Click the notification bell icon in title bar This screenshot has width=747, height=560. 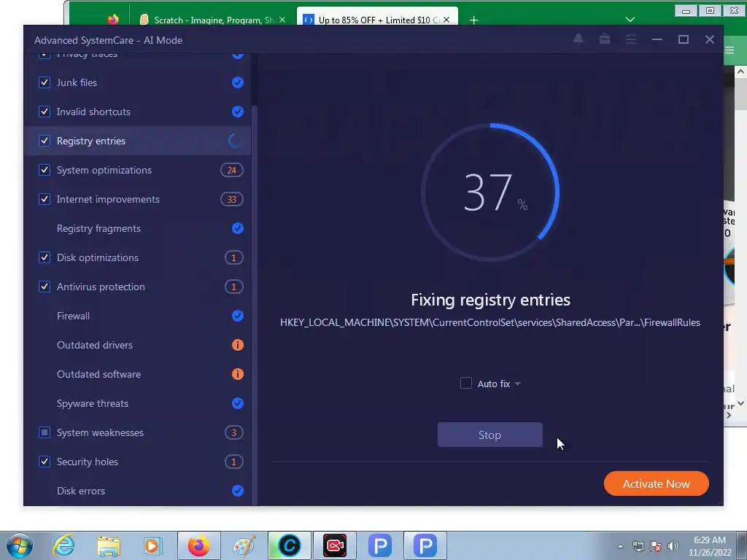[578, 39]
